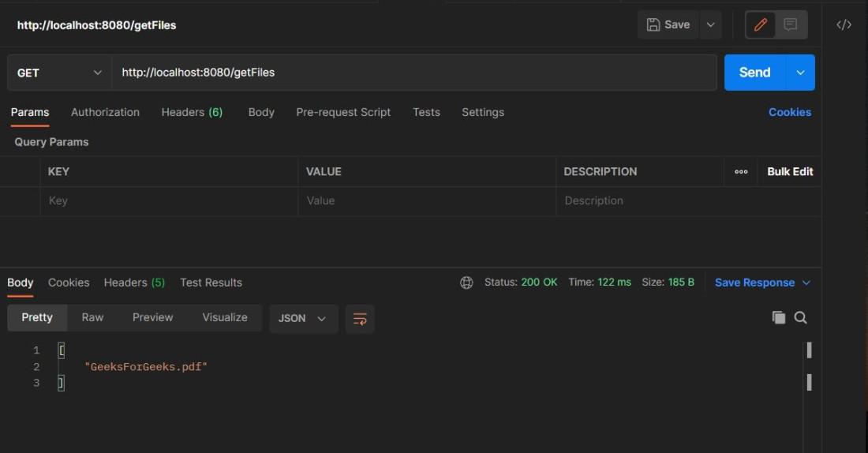Expand the Save options arrow
868x453 pixels.
pyautogui.click(x=711, y=24)
